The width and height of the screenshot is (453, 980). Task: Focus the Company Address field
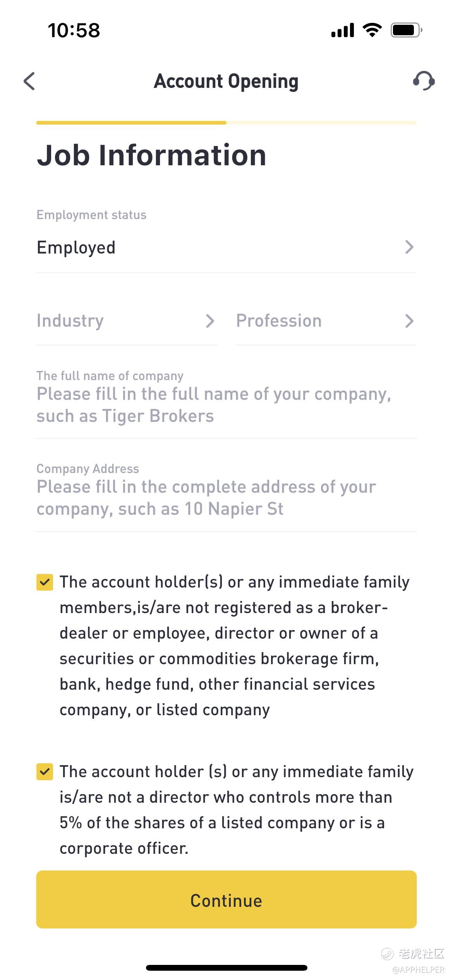tap(226, 498)
